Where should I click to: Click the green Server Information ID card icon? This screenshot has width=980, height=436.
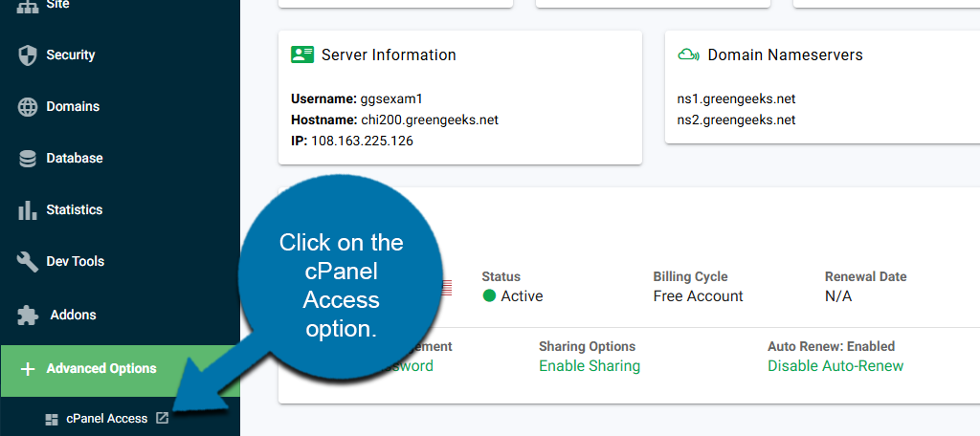[x=302, y=54]
